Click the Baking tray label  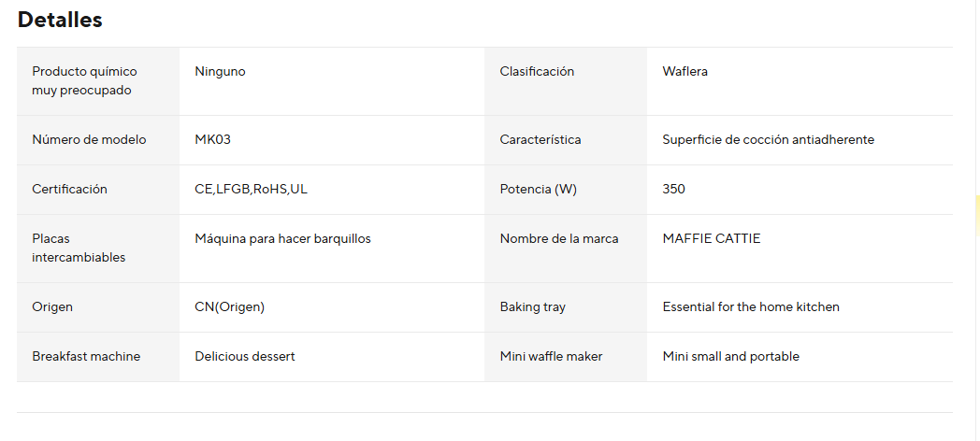pyautogui.click(x=532, y=307)
